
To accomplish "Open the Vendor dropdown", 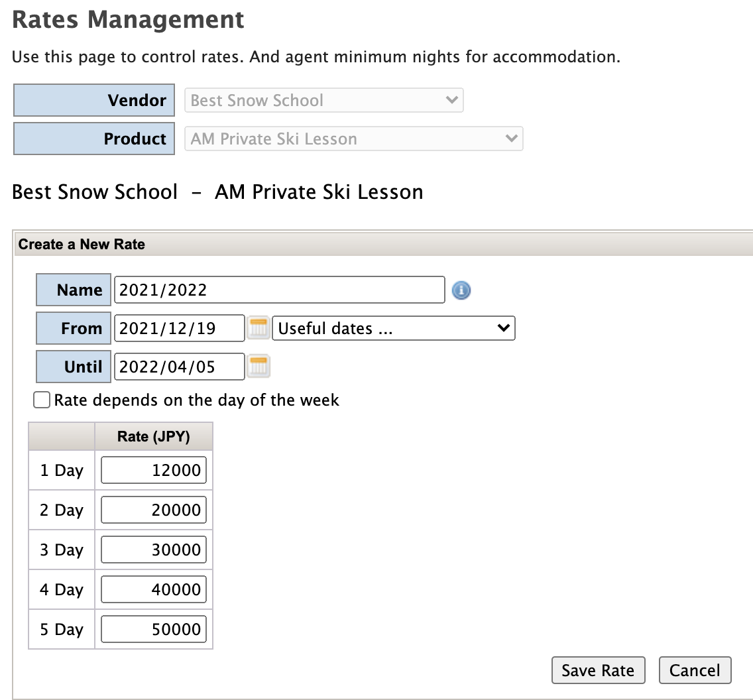I will (x=324, y=101).
